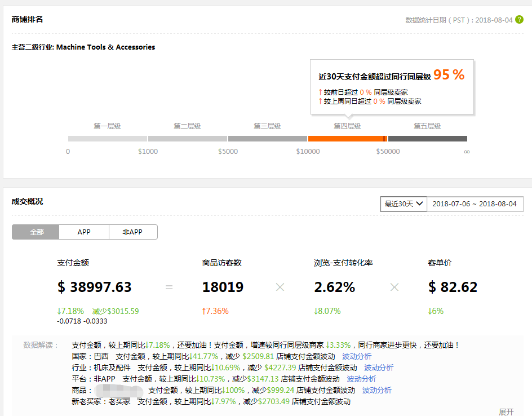The width and height of the screenshot is (532, 416).
Task: Click the 减少$3015.59 text
Action: point(116,311)
